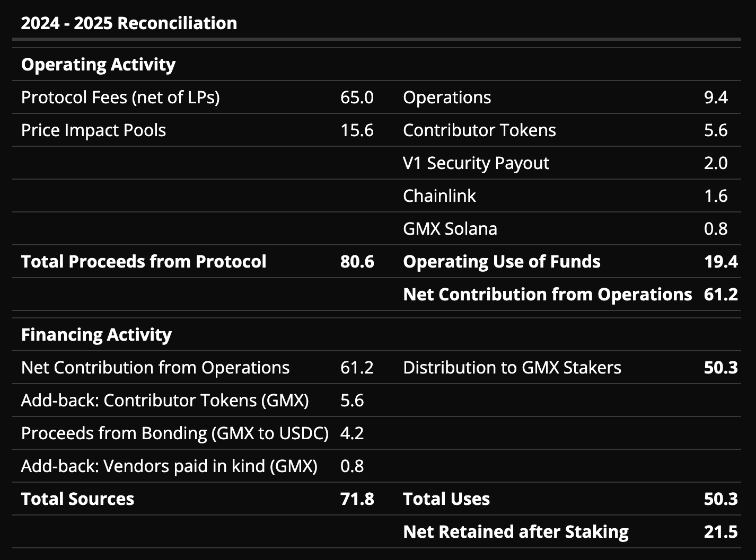Click the "Net Retained after Staking" label
Image resolution: width=756 pixels, height=560 pixels.
click(515, 532)
